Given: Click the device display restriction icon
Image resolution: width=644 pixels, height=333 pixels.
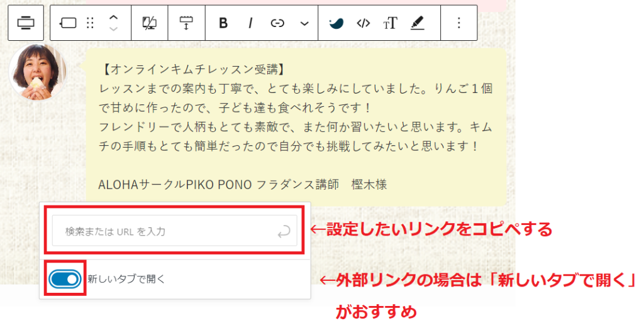Looking at the screenshot, I should pos(150,23).
